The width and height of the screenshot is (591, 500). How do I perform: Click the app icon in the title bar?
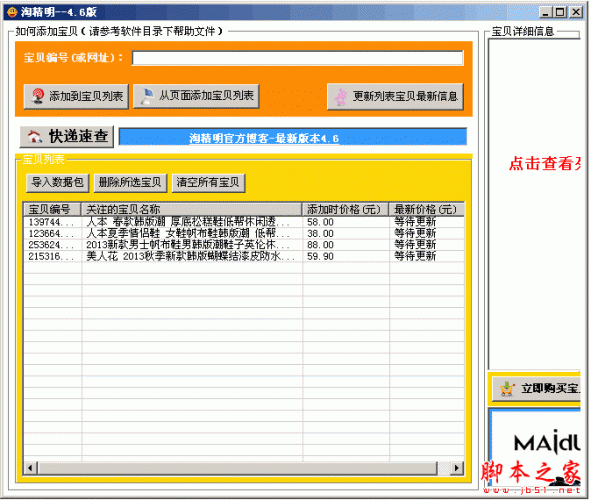(x=12, y=12)
